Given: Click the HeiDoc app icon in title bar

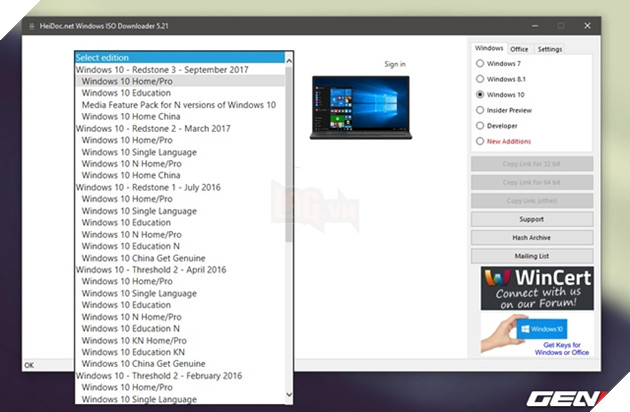Looking at the screenshot, I should pyautogui.click(x=32, y=26).
